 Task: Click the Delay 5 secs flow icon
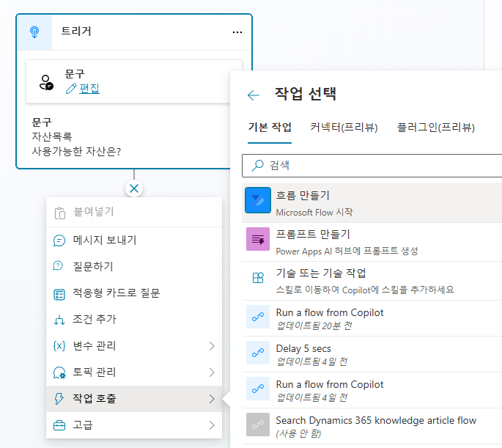pos(258,353)
